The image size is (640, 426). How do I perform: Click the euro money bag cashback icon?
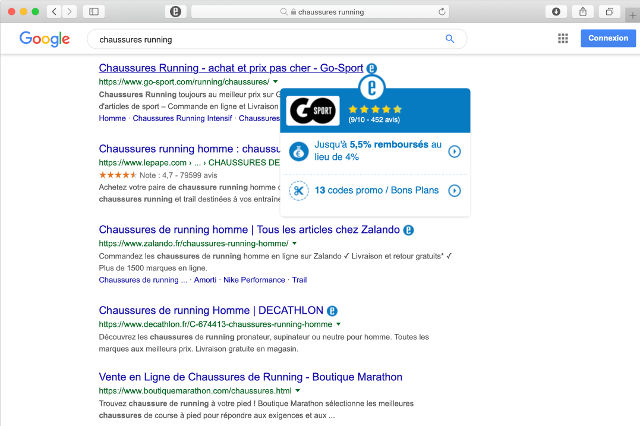coord(299,151)
